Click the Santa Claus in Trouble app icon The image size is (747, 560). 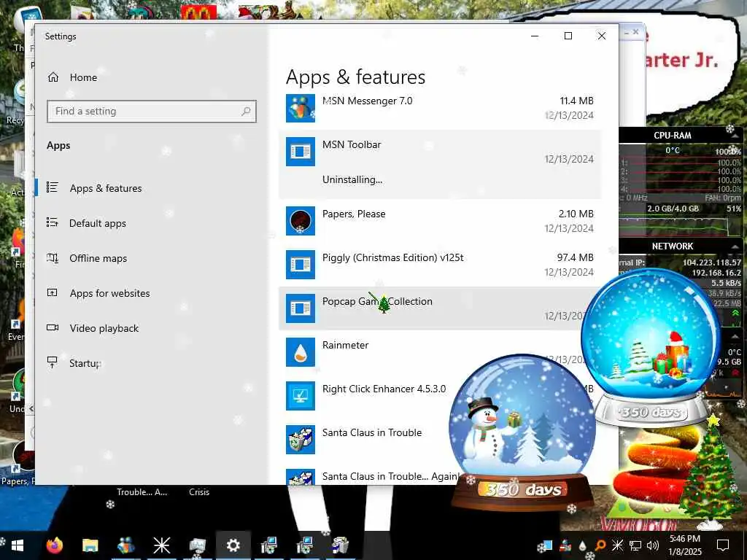[300, 440]
